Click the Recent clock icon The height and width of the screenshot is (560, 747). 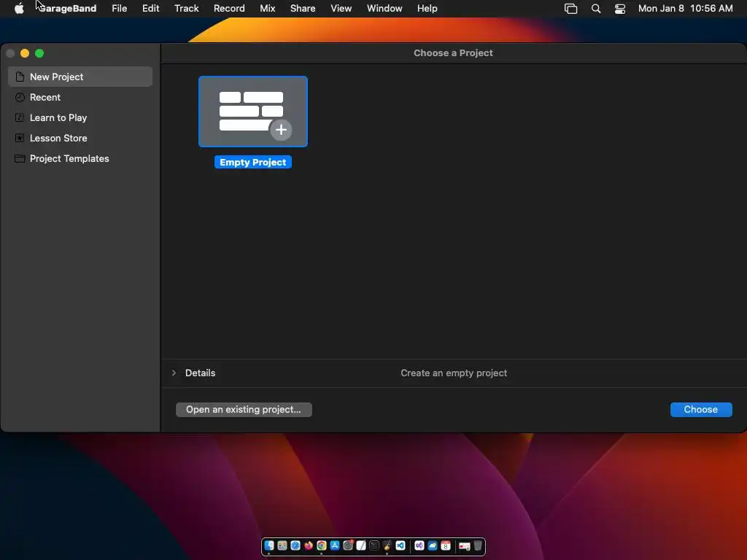20,97
